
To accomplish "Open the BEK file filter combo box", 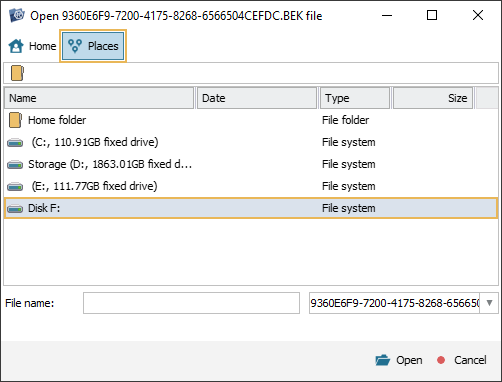I will [x=404, y=303].
